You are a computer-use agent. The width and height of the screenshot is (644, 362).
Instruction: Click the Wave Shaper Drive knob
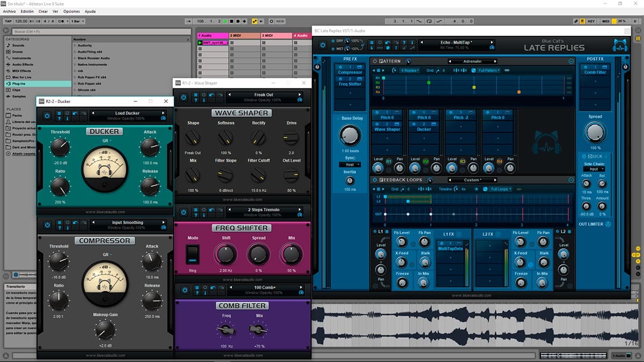[x=291, y=139]
